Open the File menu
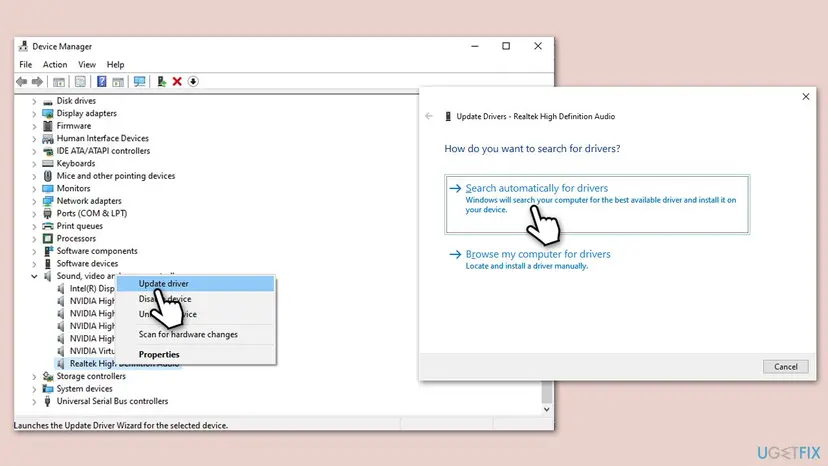Viewport: 828px width, 466px height. 25,64
